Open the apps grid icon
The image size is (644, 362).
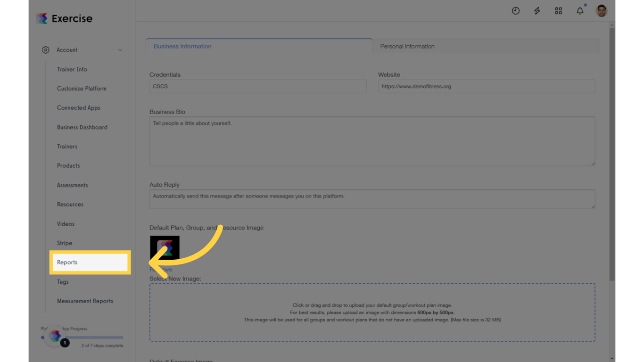(558, 10)
